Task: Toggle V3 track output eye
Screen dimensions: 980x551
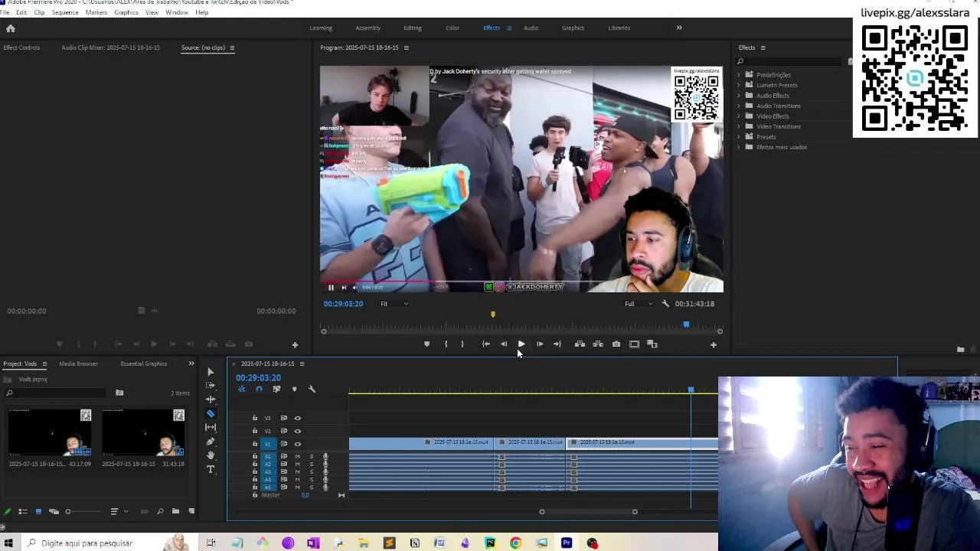Action: [298, 418]
